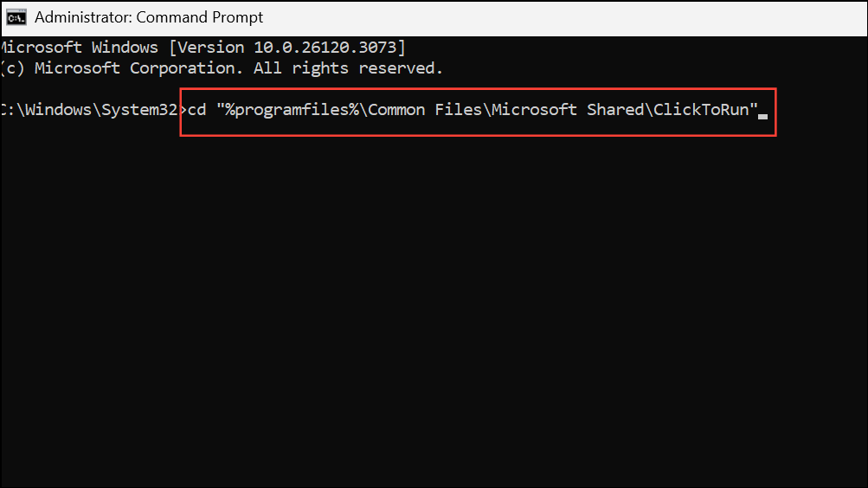Click the word 'Corporation' in copyright line
868x488 pixels.
[x=182, y=67]
